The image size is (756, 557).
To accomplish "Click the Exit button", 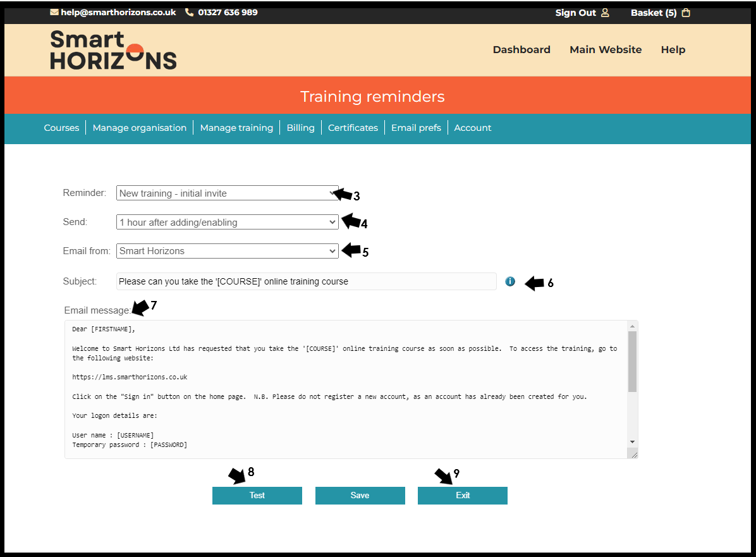I will click(462, 495).
